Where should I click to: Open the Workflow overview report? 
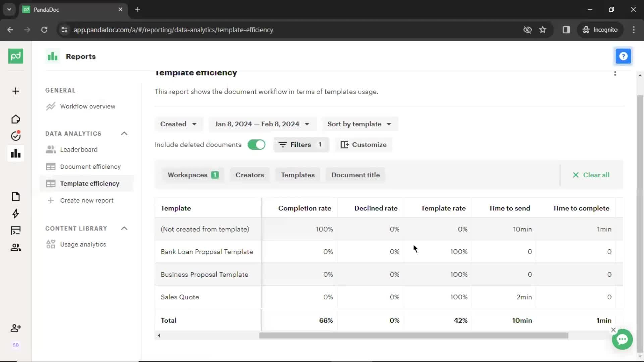click(x=87, y=106)
